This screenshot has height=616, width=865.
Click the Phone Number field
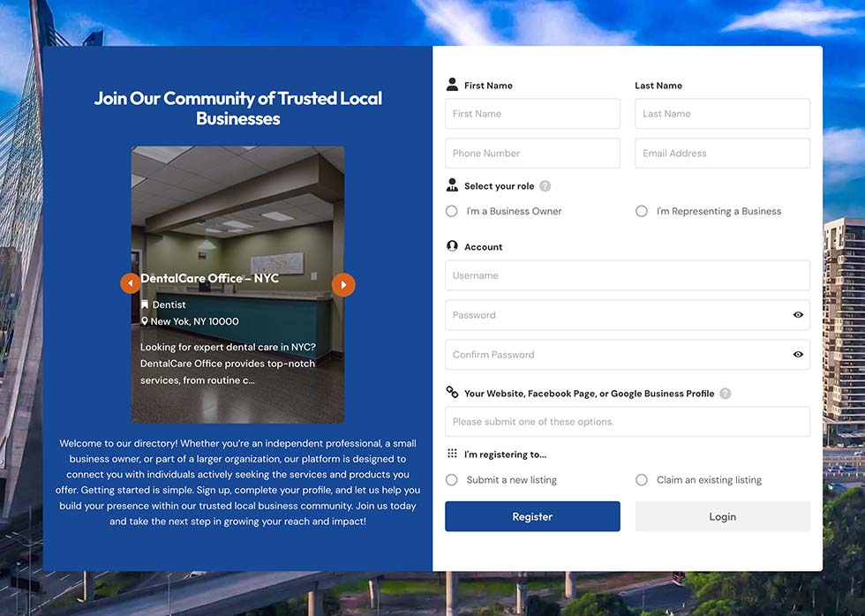[532, 154]
